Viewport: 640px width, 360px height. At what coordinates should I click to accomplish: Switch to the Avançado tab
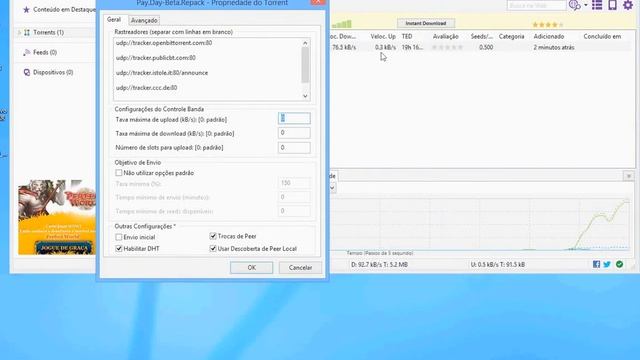pyautogui.click(x=144, y=20)
